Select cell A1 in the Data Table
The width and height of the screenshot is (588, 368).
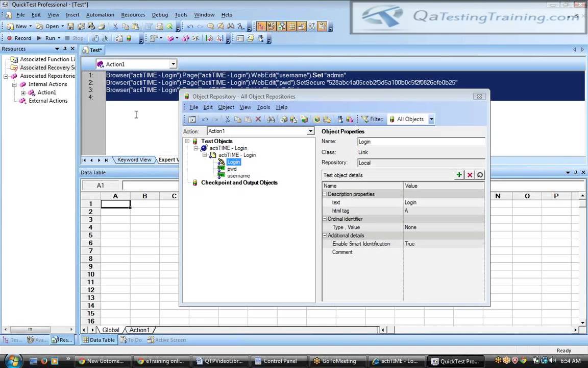tap(115, 204)
